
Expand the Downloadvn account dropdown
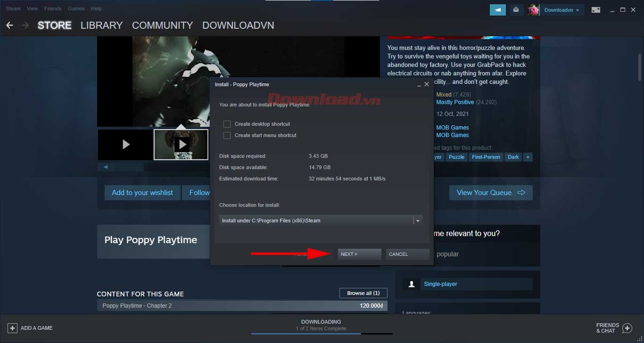pos(562,10)
